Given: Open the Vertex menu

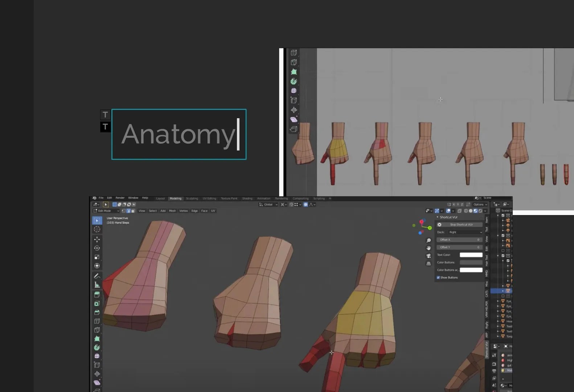Looking at the screenshot, I should 184,211.
